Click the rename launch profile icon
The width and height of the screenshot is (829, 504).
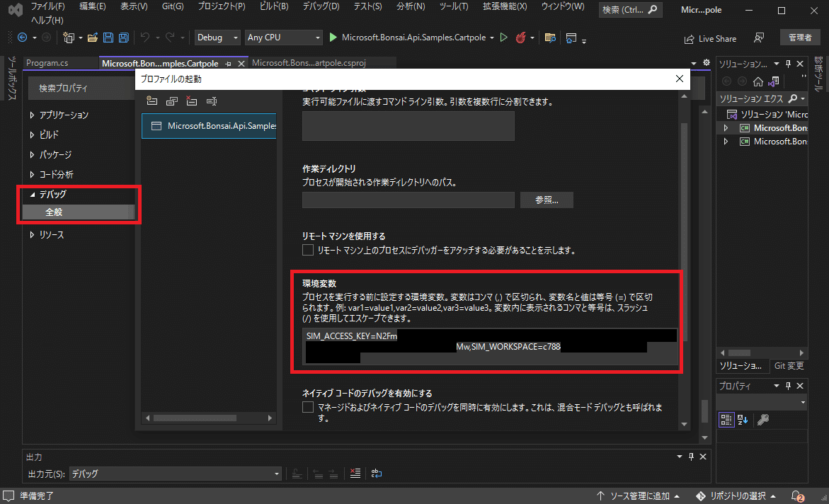212,101
